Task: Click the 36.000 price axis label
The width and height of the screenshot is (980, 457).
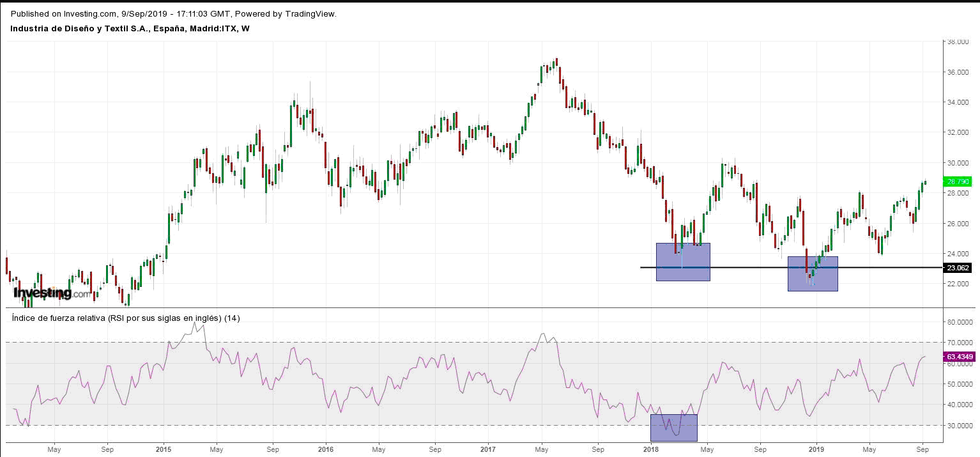Action: [958, 72]
